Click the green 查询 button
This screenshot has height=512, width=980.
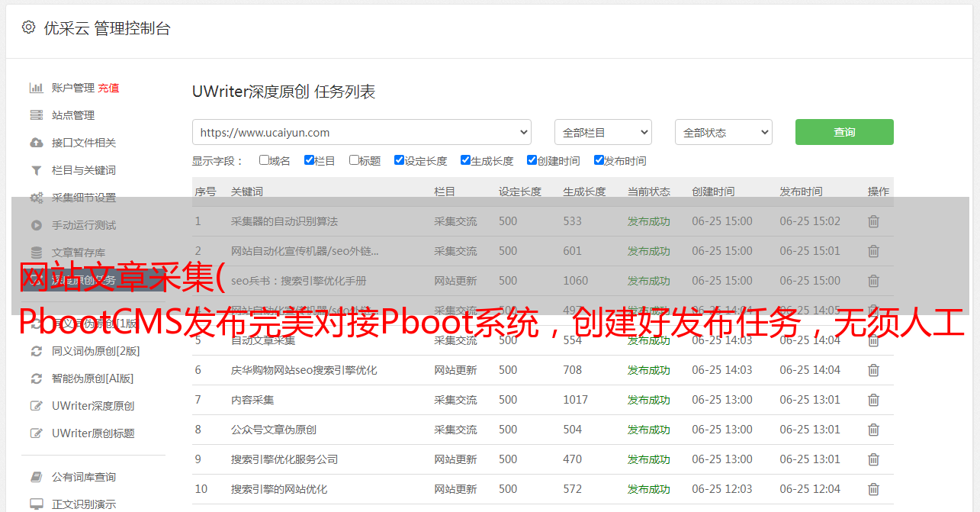pyautogui.click(x=844, y=132)
